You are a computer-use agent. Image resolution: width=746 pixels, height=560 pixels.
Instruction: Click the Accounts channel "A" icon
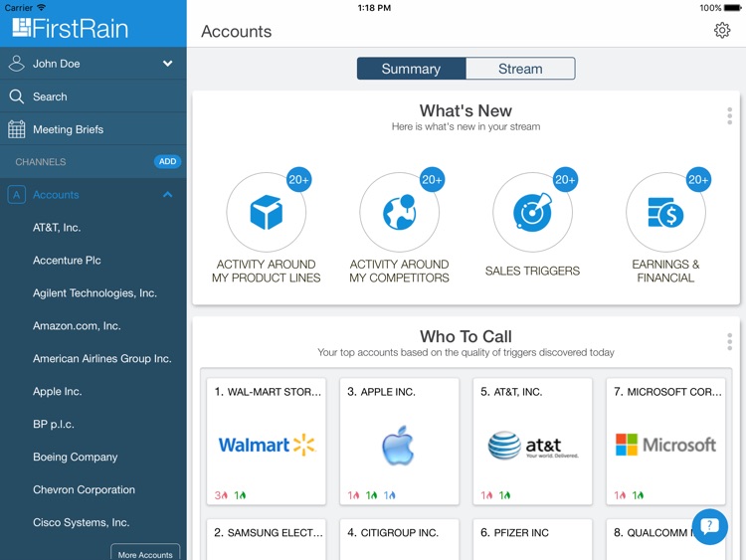(16, 195)
